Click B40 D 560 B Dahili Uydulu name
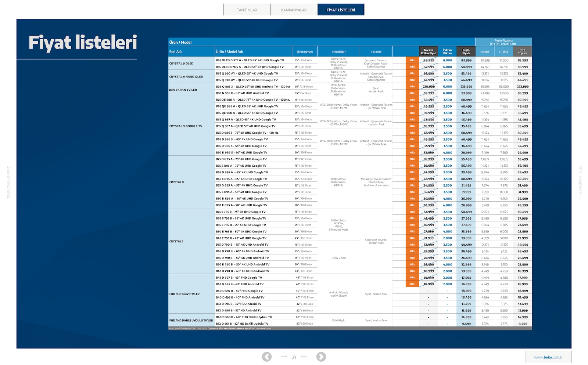This screenshot has width=588, height=365. click(244, 317)
